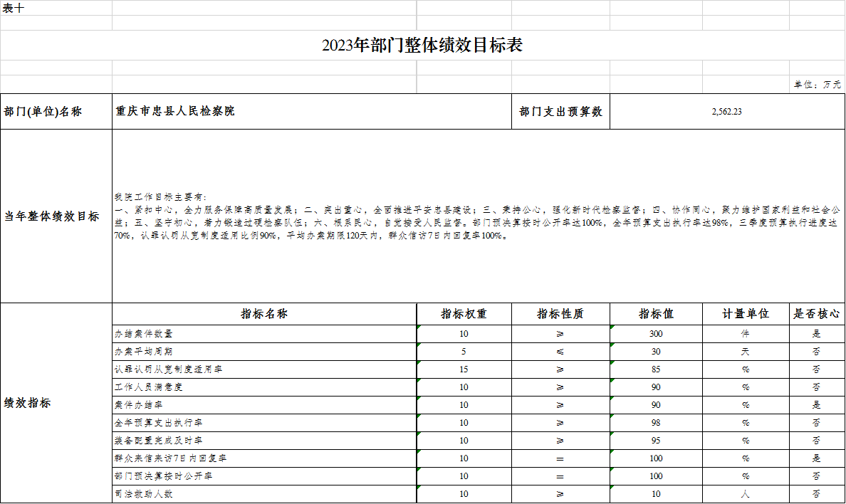Click the budget value 2,562.23
846x504 pixels.
(726, 112)
